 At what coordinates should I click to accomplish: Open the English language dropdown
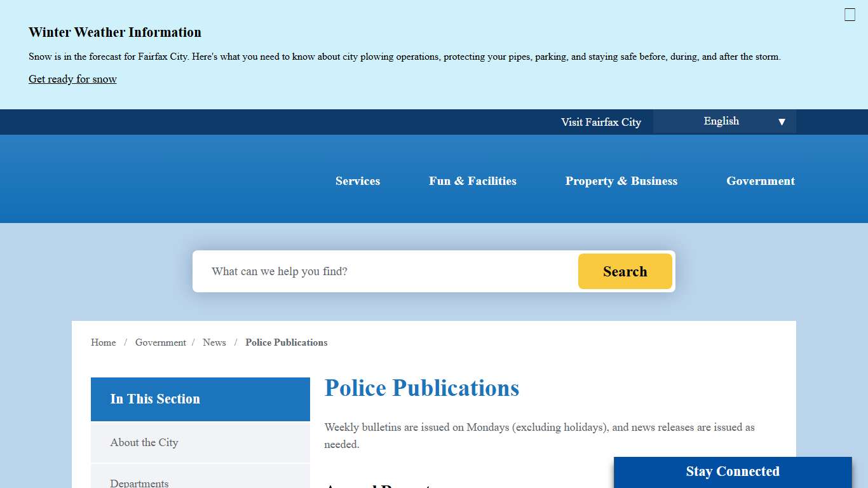click(721, 121)
